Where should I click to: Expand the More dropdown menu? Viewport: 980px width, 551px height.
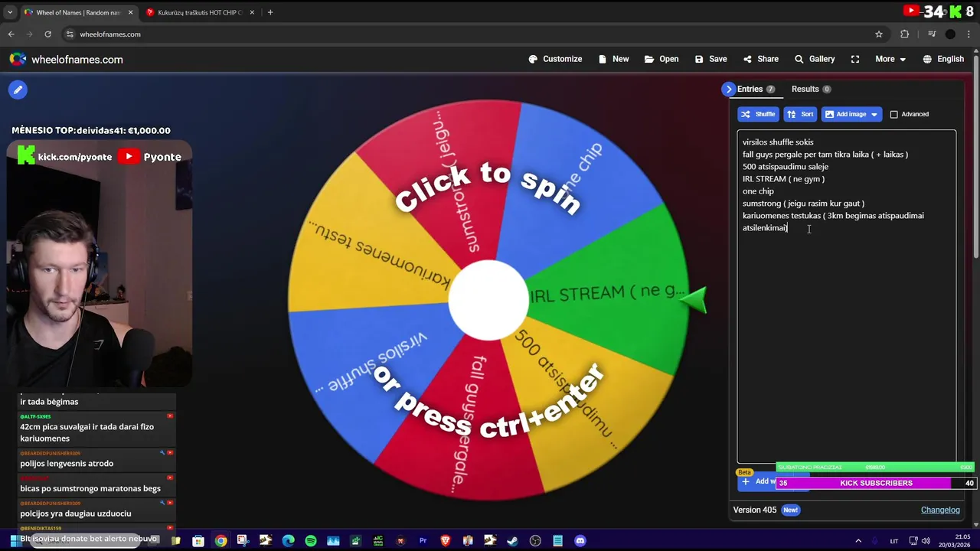pyautogui.click(x=890, y=59)
